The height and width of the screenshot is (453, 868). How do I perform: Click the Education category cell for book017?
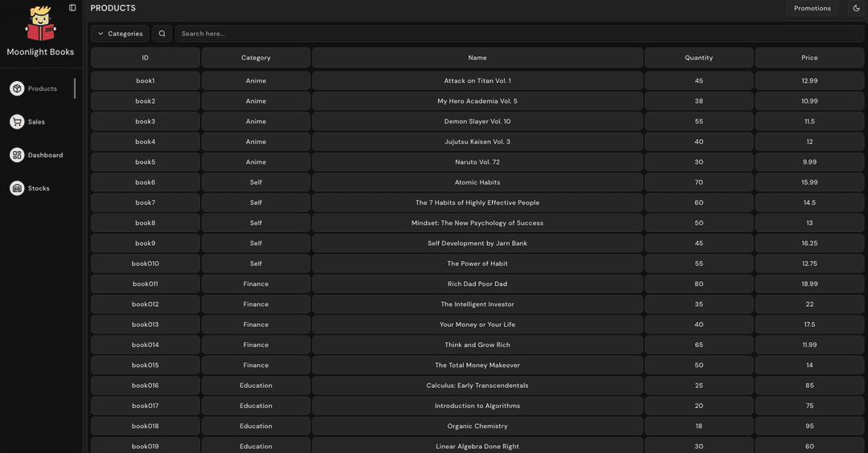[256, 406]
